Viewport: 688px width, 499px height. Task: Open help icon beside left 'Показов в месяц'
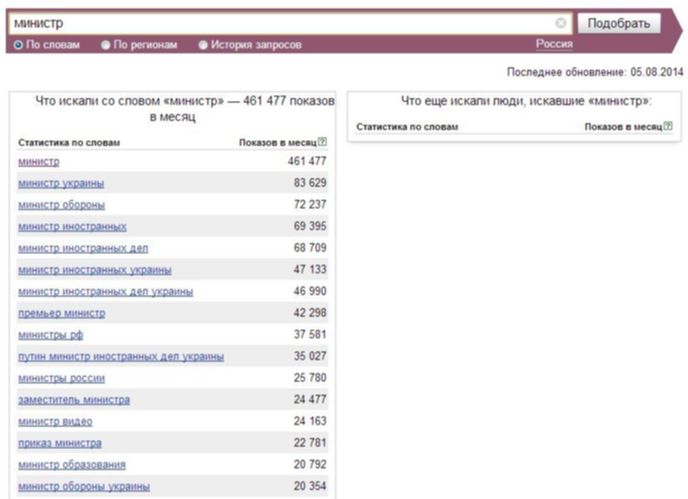coord(322,142)
